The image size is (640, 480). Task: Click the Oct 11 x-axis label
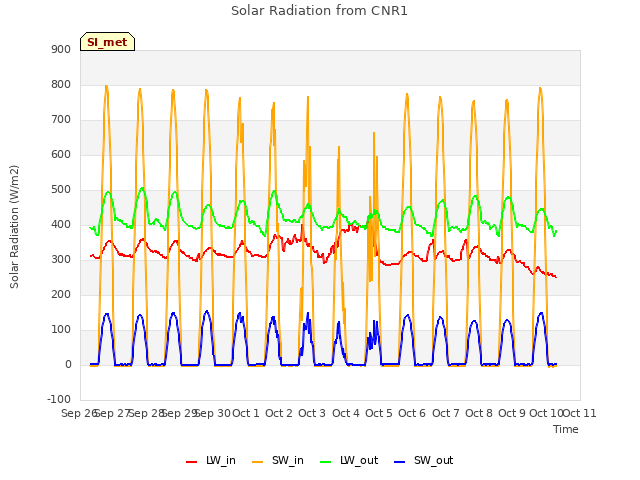point(580,413)
